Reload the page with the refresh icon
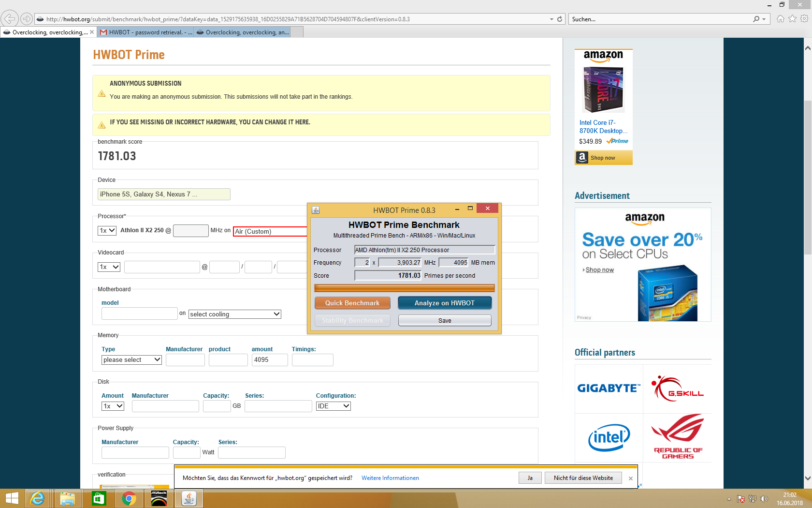 560,19
